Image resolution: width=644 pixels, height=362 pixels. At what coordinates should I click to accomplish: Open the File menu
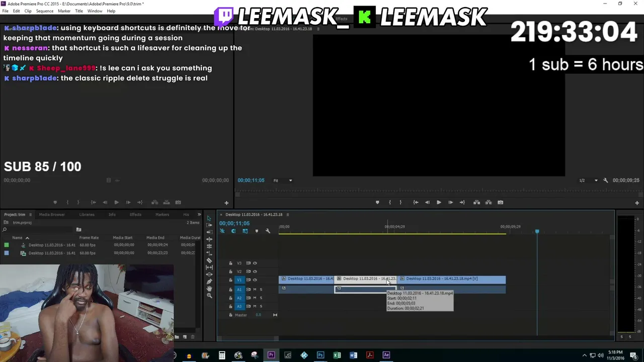[x=5, y=11]
